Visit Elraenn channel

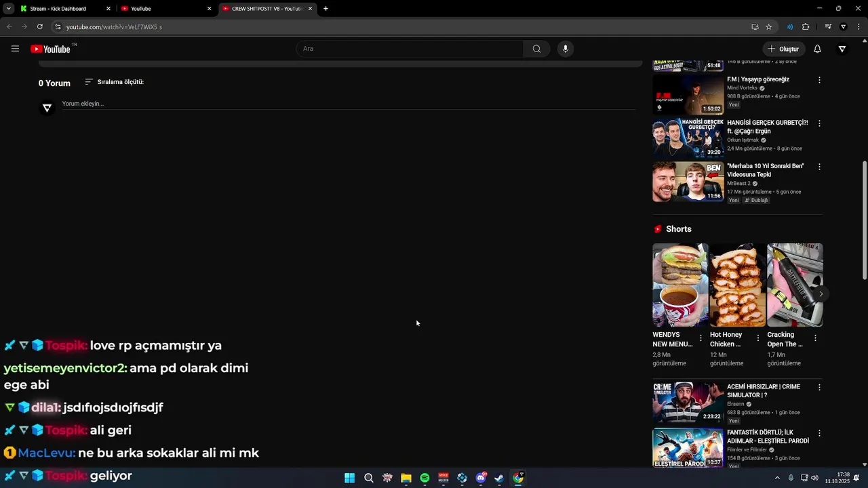pos(735,404)
